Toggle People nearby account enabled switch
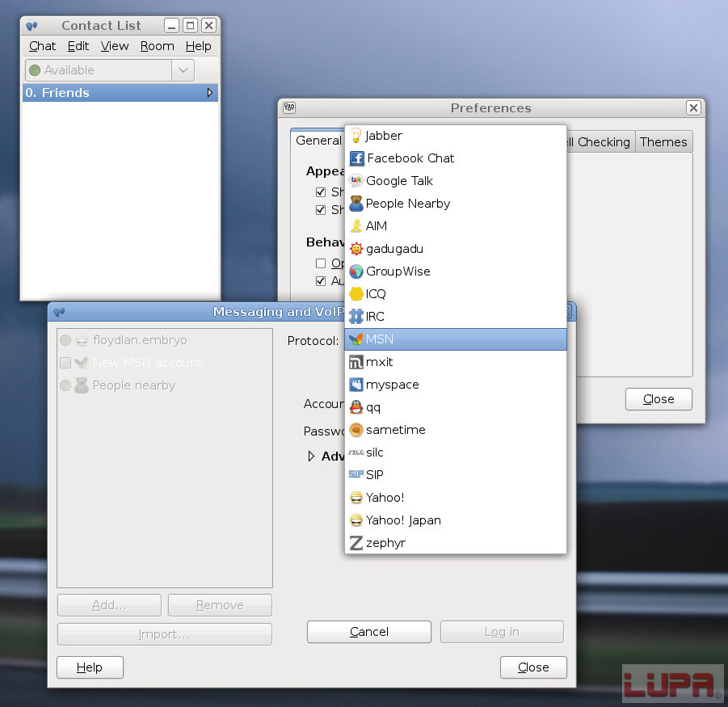 click(65, 385)
